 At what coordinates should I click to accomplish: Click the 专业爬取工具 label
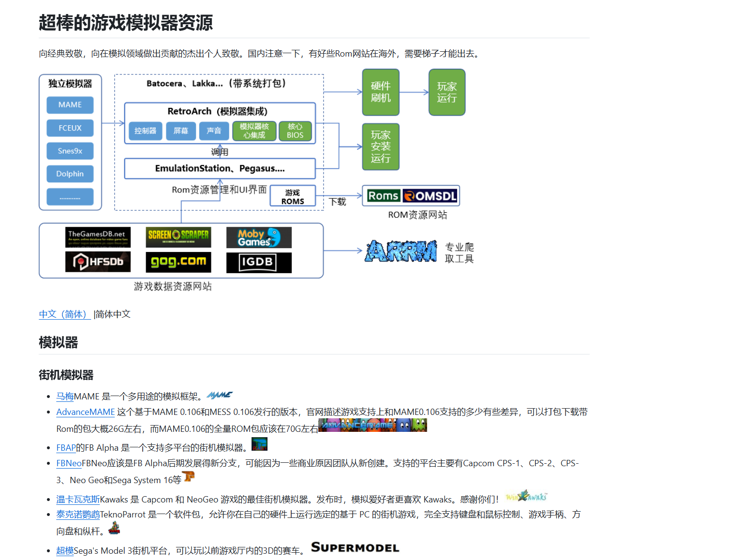coord(460,253)
